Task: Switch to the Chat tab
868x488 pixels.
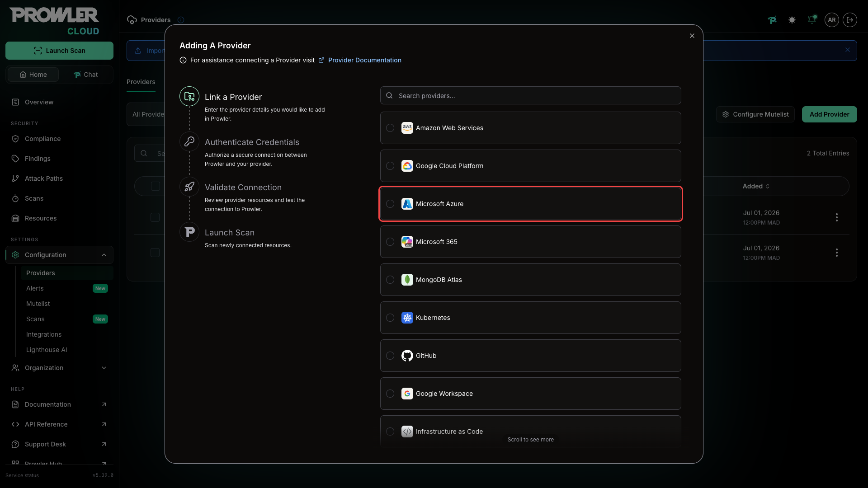Action: coord(86,75)
